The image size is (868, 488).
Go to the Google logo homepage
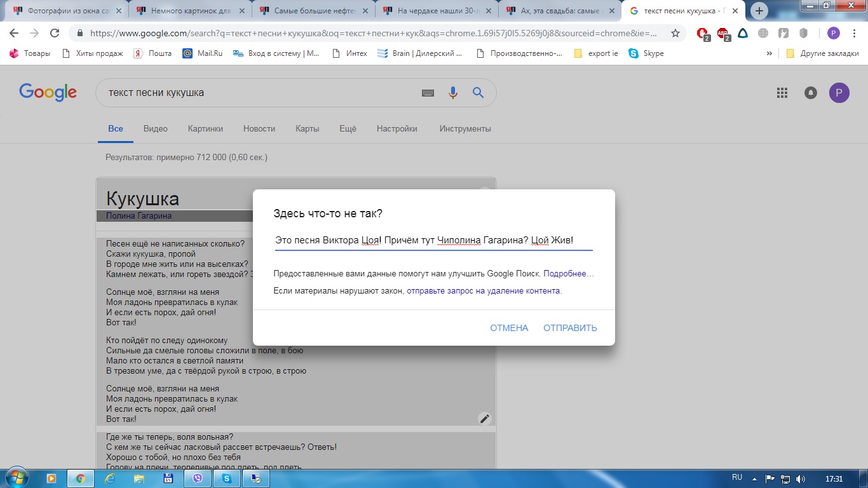point(48,93)
